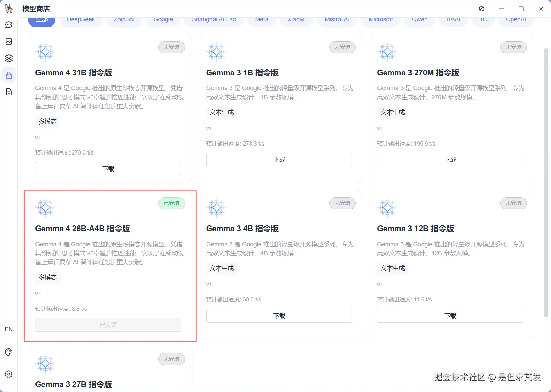Click the 文本生成 tag on Gemma 3 4B
The height and width of the screenshot is (392, 551).
tap(221, 269)
